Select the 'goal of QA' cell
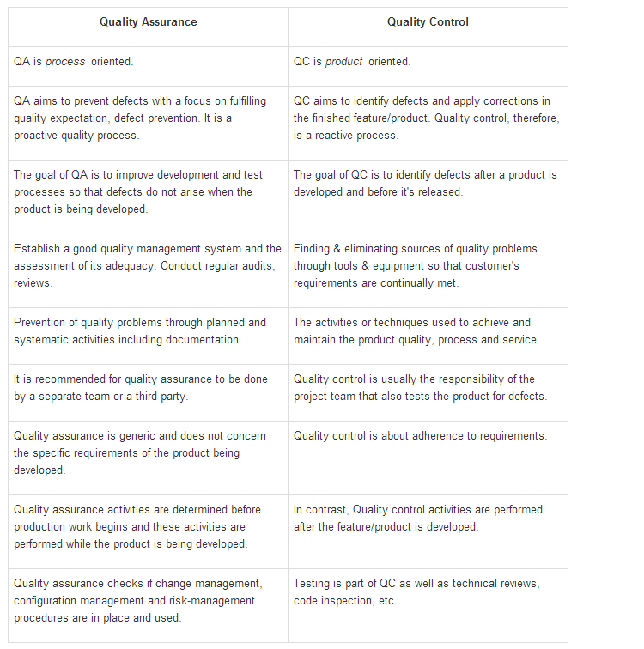This screenshot has height=649, width=644. (148, 192)
